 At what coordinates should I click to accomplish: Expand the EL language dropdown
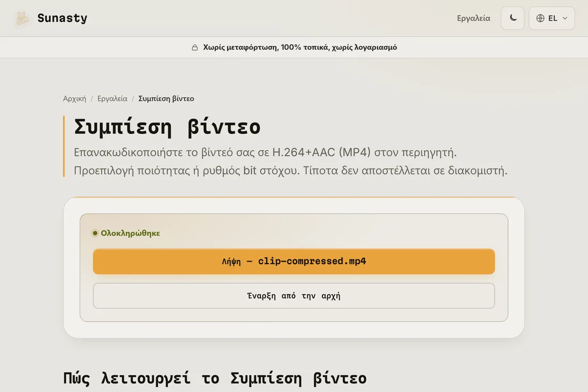tap(552, 18)
